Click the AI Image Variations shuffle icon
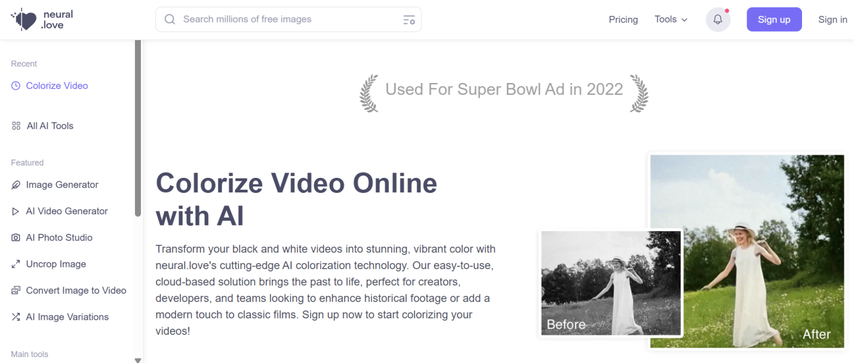 (16, 317)
